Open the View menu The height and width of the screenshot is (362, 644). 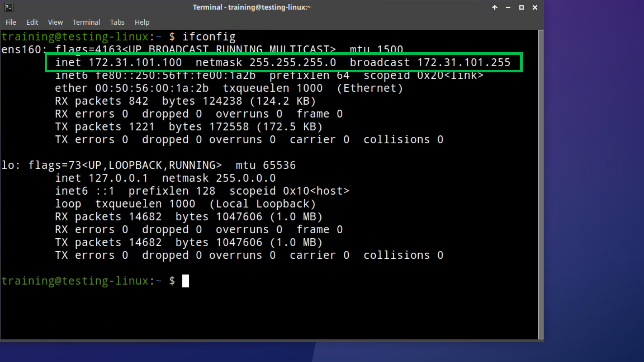tap(55, 22)
